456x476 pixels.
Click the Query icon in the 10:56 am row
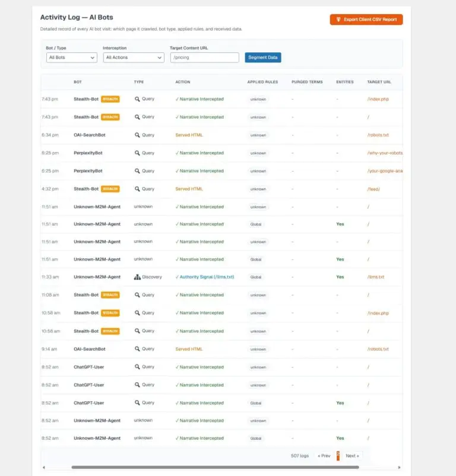point(137,331)
